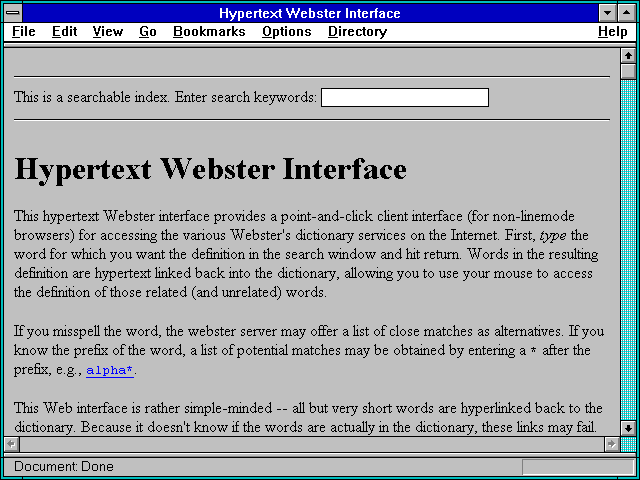Click the italic word 'type' in paragraph
The width and height of the screenshot is (640, 480).
pyautogui.click(x=553, y=236)
